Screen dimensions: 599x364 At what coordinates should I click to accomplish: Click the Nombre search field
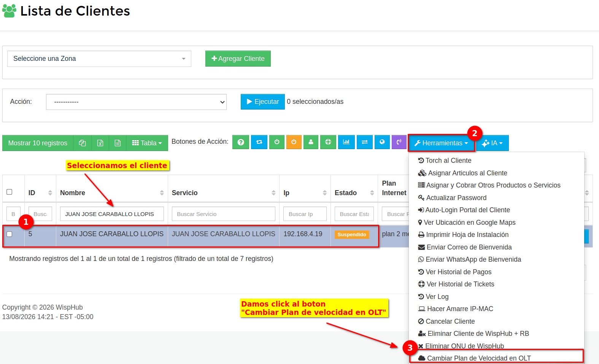click(x=112, y=214)
